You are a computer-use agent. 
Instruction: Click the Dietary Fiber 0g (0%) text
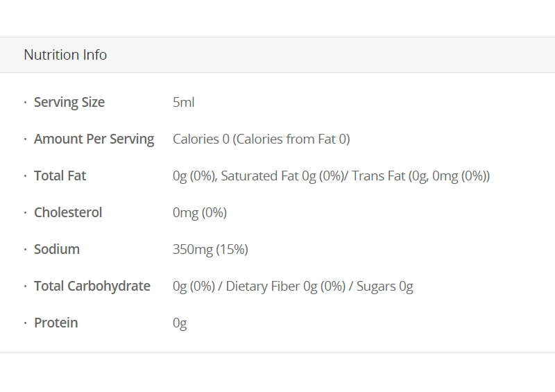point(285,287)
